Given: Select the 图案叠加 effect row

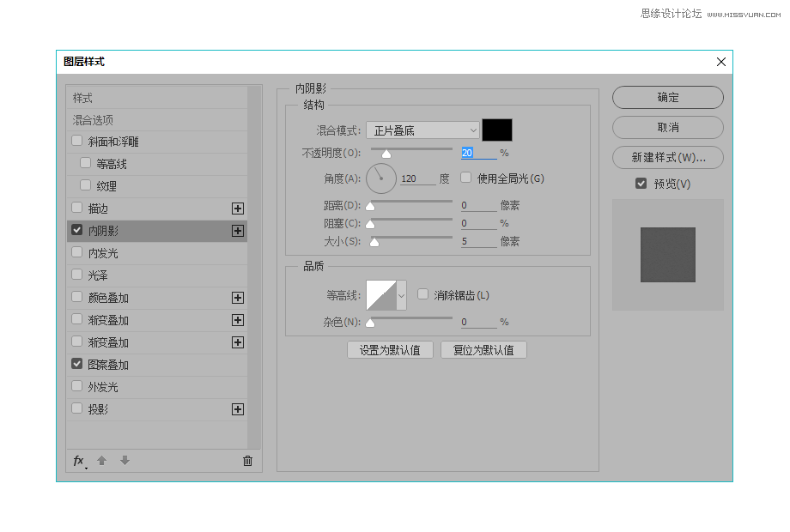Looking at the screenshot, I should click(x=156, y=365).
